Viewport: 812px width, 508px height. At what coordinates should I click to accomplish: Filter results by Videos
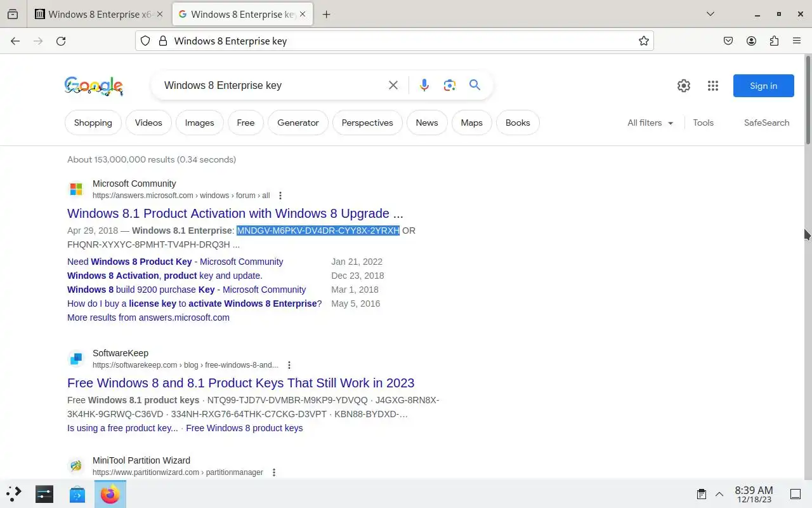coord(148,123)
